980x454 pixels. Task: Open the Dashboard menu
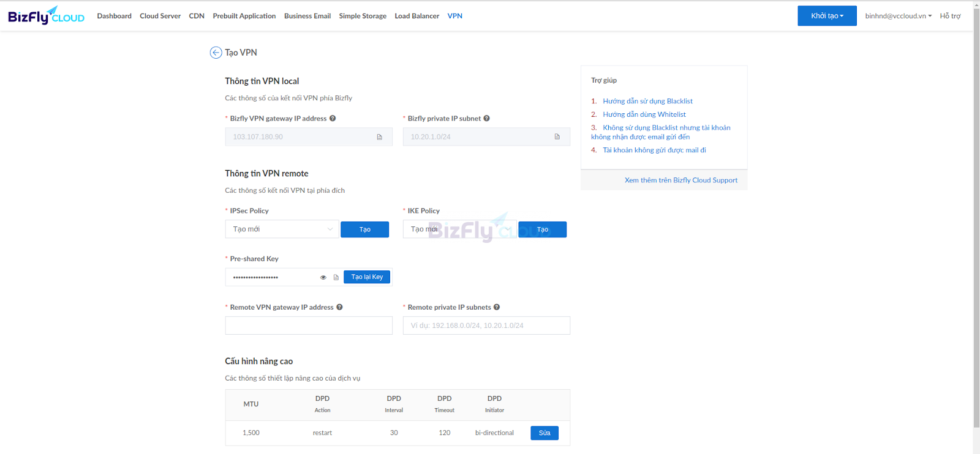115,16
